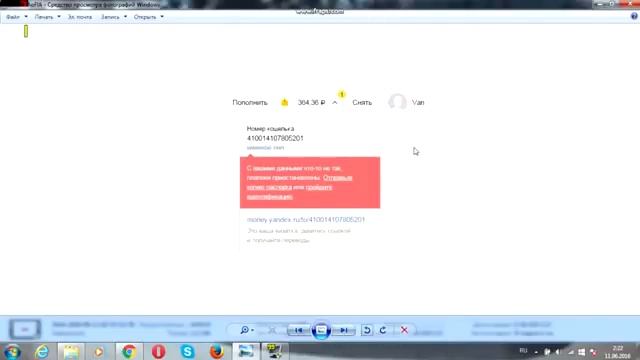Open Windows Media Player from taskbar

99,351
